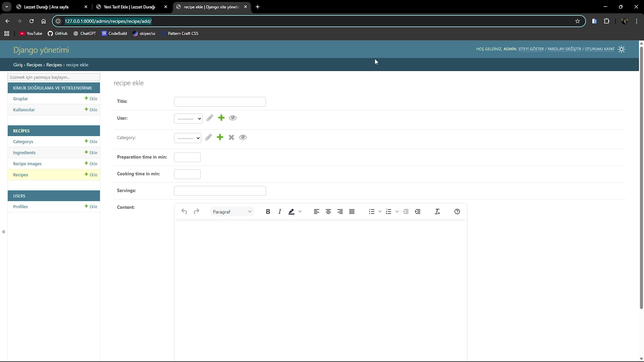Add new User with green plus
644x362 pixels.
[x=221, y=118]
